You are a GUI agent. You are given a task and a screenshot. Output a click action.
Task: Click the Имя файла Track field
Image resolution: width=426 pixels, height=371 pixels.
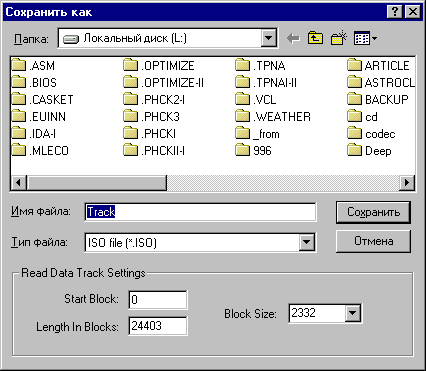[200, 212]
